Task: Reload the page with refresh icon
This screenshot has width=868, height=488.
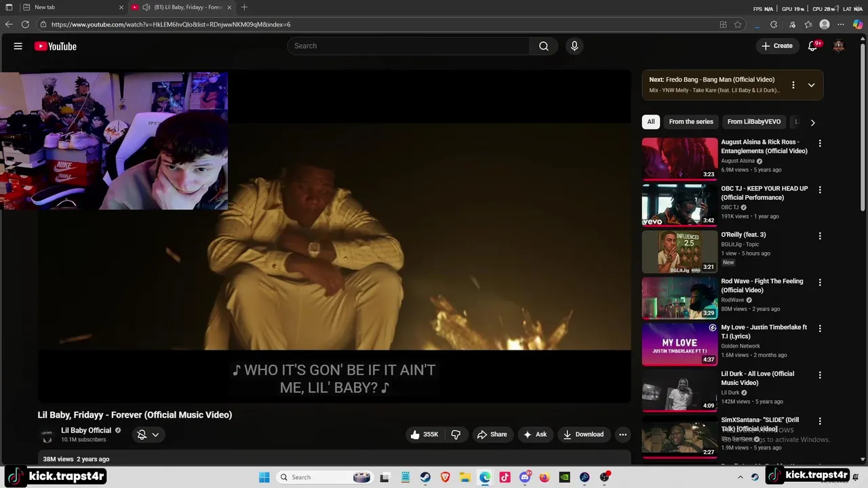Action: click(x=25, y=24)
